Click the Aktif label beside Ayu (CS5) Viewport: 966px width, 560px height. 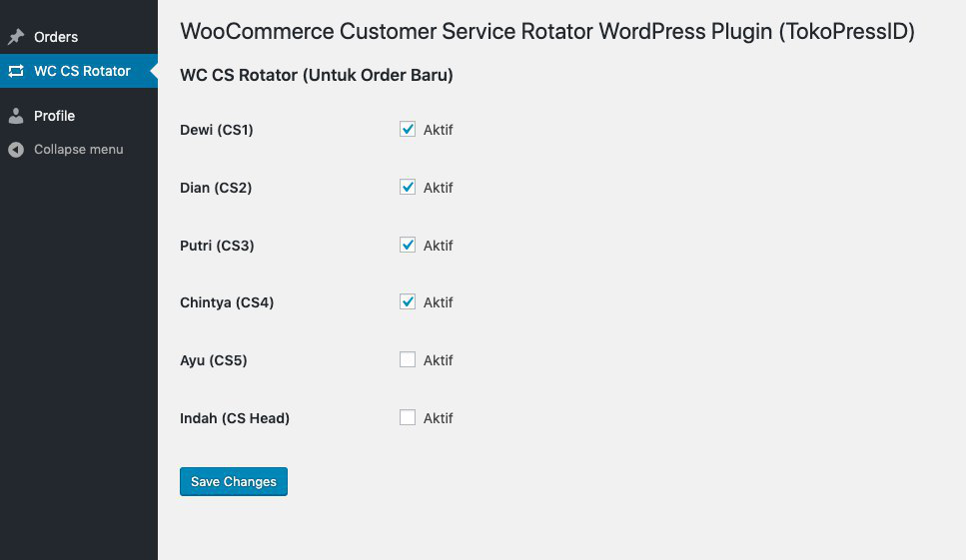click(x=438, y=360)
